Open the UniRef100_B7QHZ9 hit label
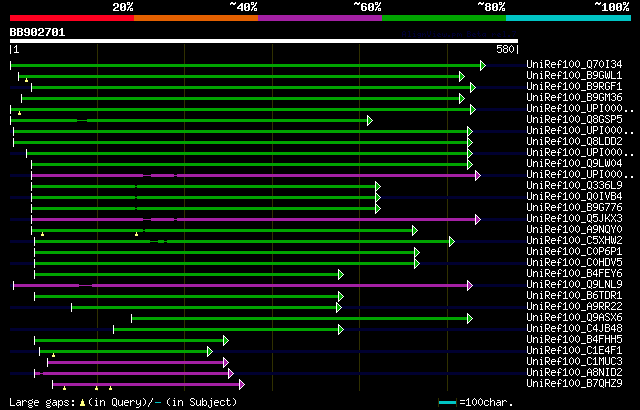Viewport: 640px width, 410px height. [x=574, y=383]
